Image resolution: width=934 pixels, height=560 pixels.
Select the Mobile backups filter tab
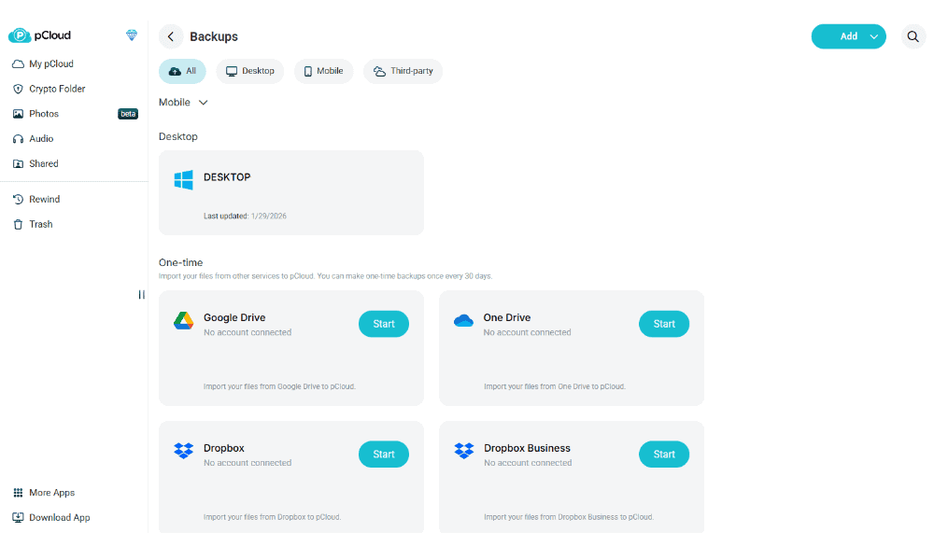pos(323,71)
